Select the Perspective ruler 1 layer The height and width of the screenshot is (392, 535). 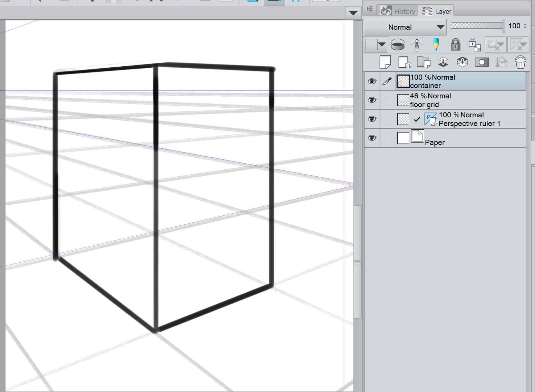(469, 119)
